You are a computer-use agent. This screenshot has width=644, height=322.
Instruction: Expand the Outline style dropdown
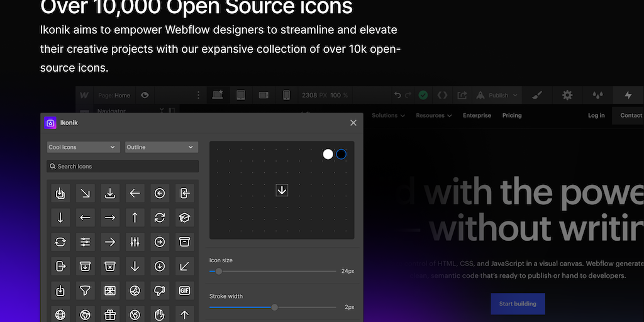pos(161,147)
